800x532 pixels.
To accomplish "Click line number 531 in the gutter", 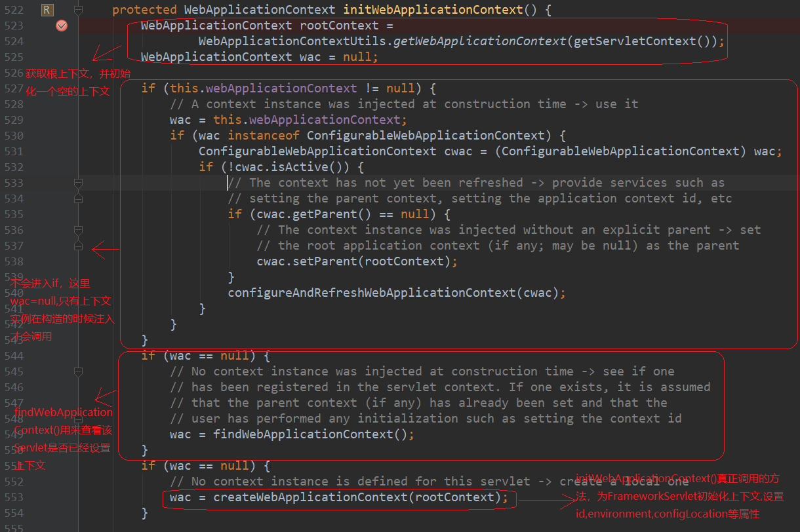I will [14, 151].
